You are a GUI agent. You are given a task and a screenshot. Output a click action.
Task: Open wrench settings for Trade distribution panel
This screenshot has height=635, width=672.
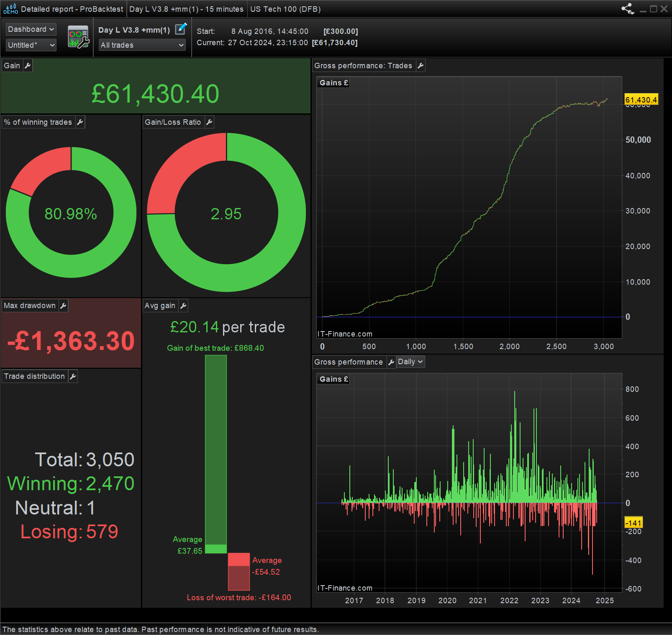73,376
